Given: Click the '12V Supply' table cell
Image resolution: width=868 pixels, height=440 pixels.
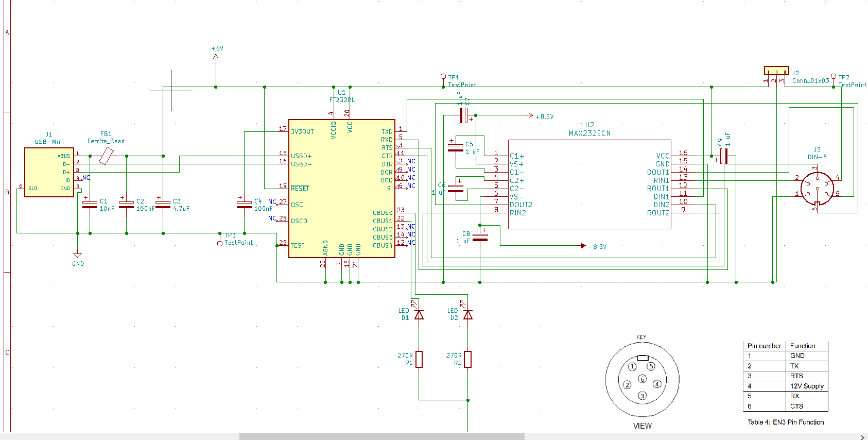Looking at the screenshot, I should click(x=807, y=386).
